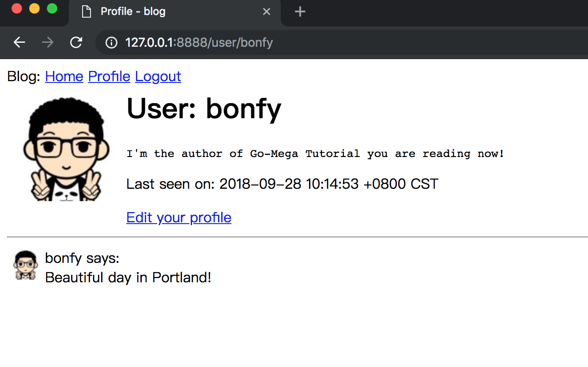Click the page icon on the Profile tab

click(x=87, y=11)
